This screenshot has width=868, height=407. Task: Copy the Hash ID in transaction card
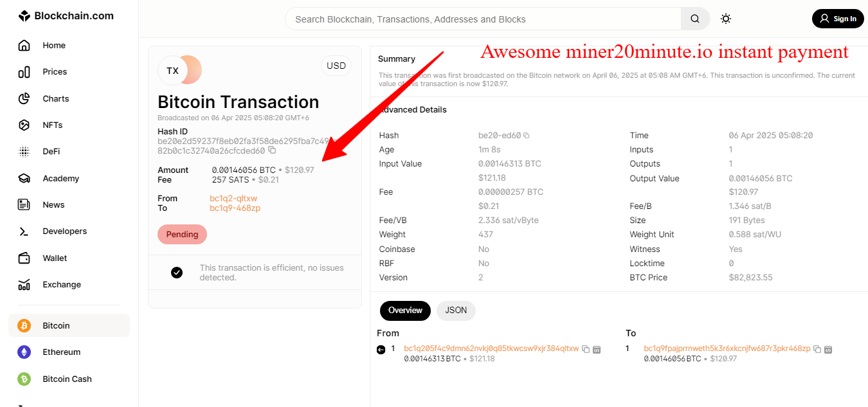tap(272, 150)
